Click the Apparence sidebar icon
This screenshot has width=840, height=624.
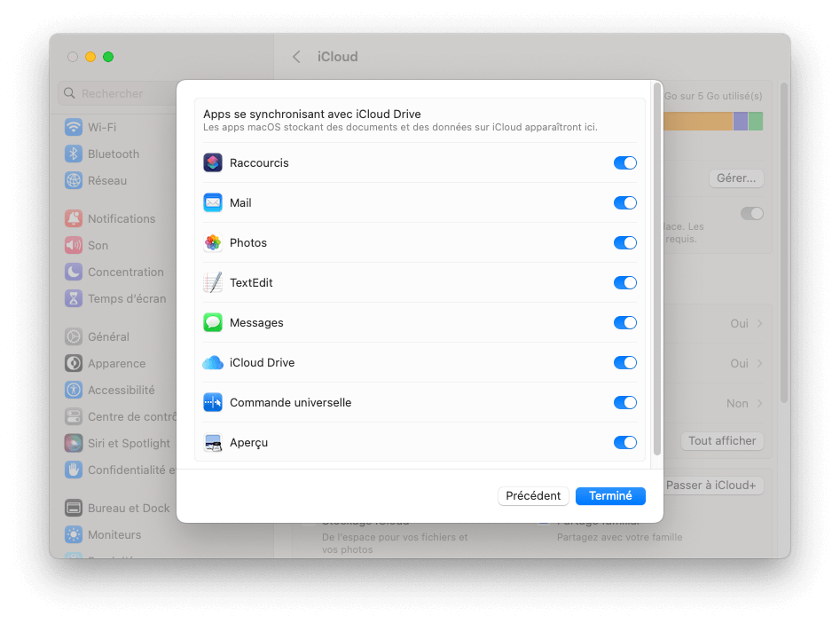[x=74, y=363]
